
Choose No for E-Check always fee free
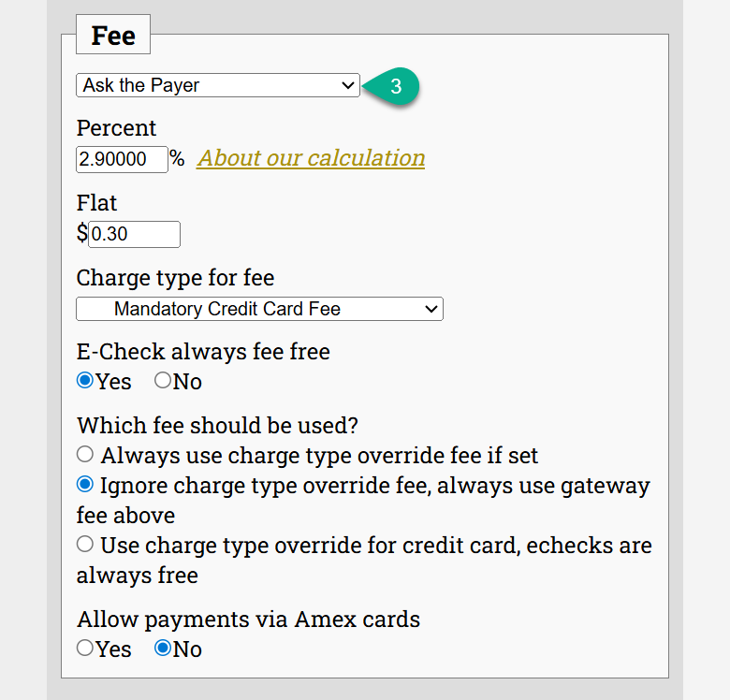(163, 381)
